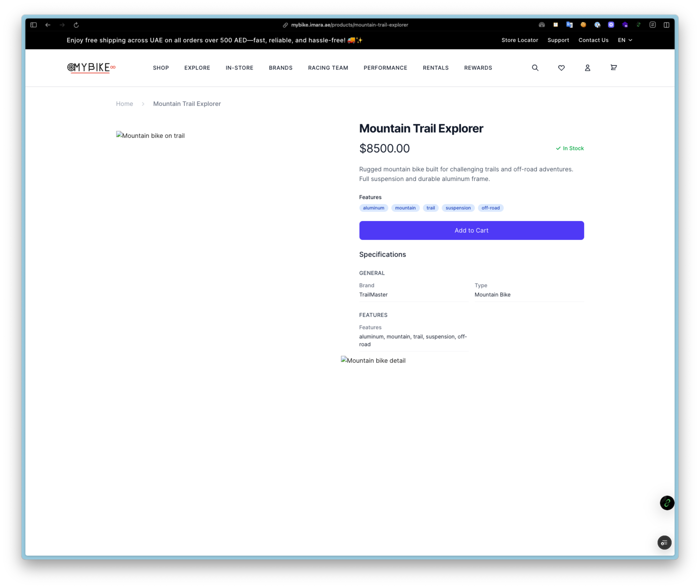Open the wishlist heart icon
Viewport: 700px width, 588px height.
tap(561, 68)
